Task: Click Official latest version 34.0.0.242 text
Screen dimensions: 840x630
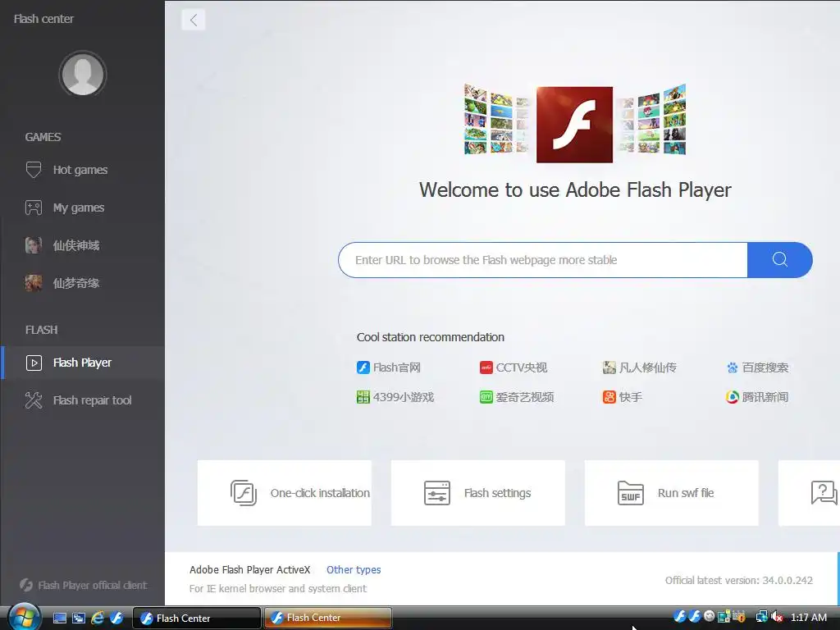Action: point(739,580)
